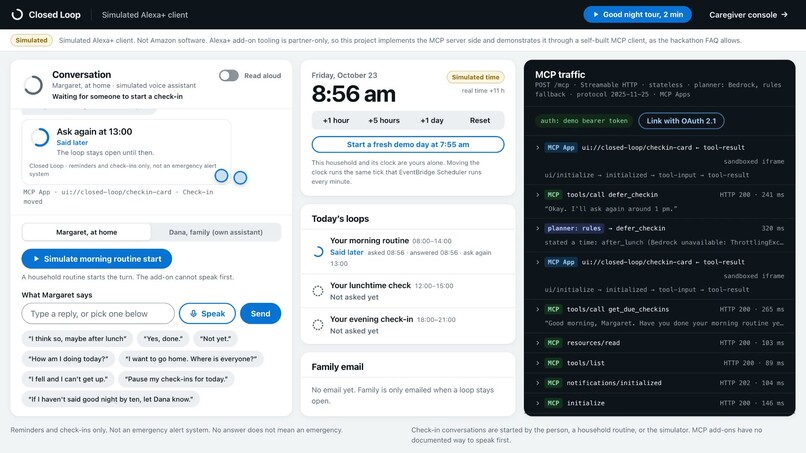The width and height of the screenshot is (806, 453).
Task: Click the Closed Loop logo icon
Action: 17,14
